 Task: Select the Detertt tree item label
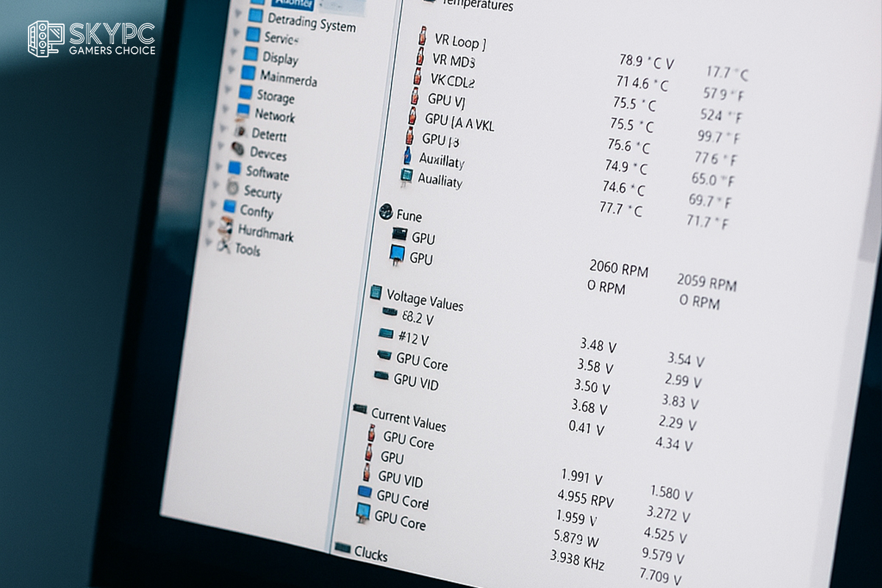(x=269, y=135)
